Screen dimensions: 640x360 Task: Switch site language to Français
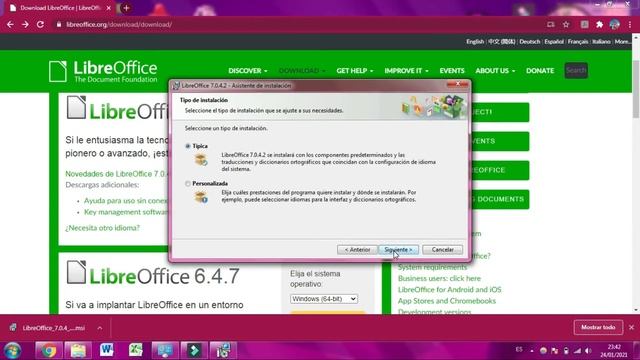point(578,42)
